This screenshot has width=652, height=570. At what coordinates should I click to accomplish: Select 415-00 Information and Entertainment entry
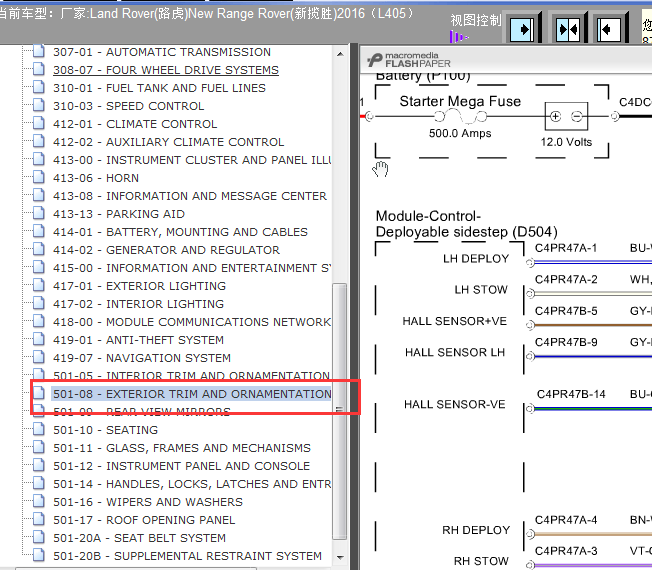click(192, 268)
